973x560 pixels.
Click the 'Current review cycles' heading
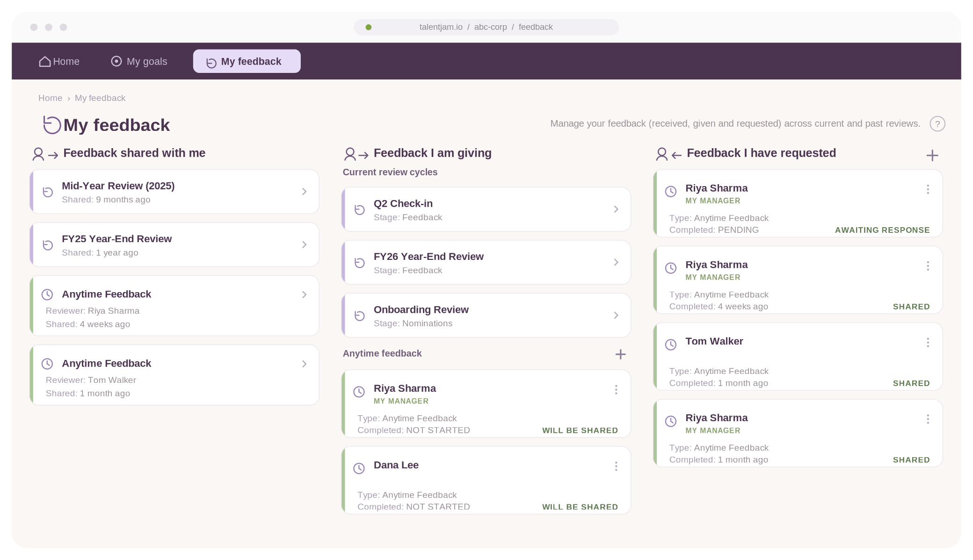click(390, 172)
